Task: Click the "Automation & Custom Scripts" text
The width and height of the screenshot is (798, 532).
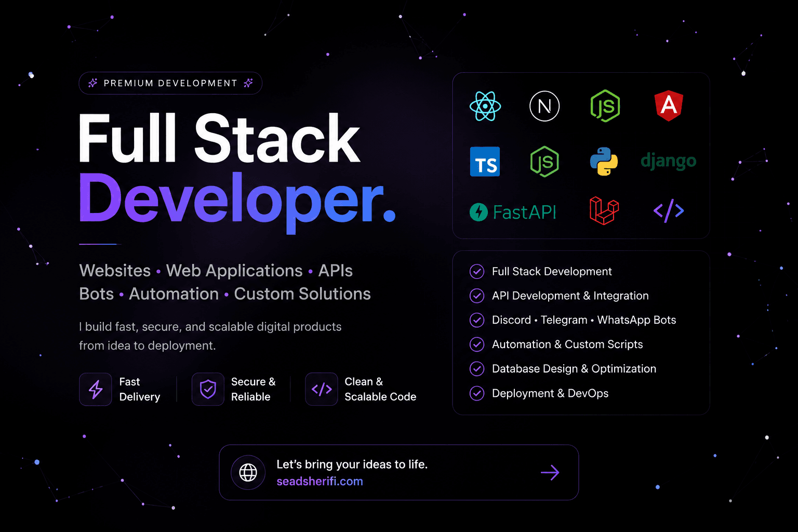Action: pos(567,344)
